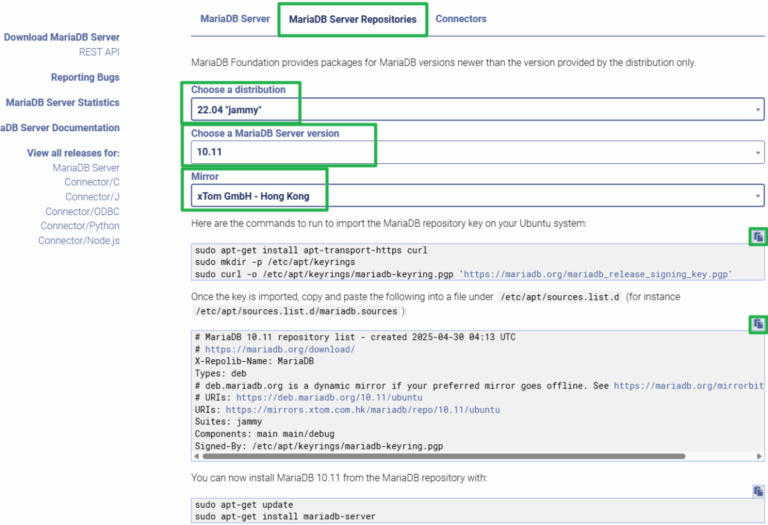Copy the apt-get install mariadb-server commands
768x525 pixels.
coord(758,491)
